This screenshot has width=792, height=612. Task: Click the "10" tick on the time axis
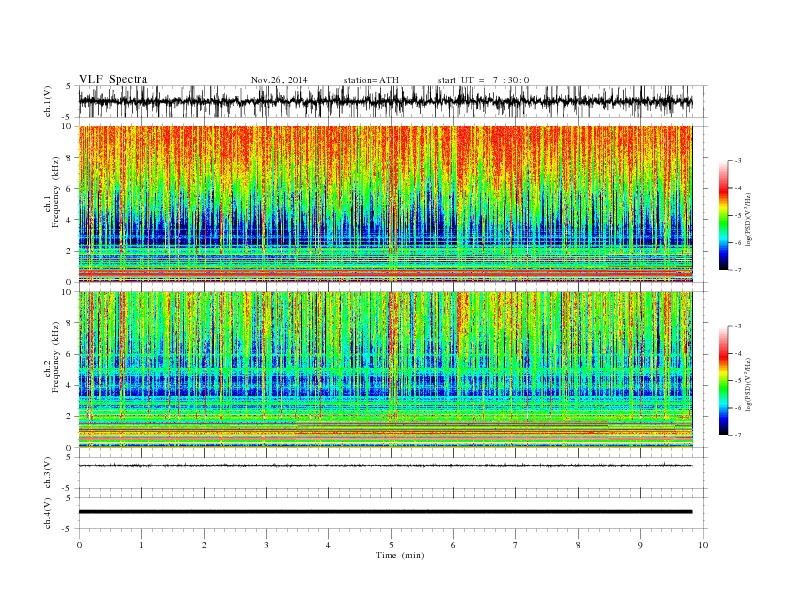pos(703,545)
